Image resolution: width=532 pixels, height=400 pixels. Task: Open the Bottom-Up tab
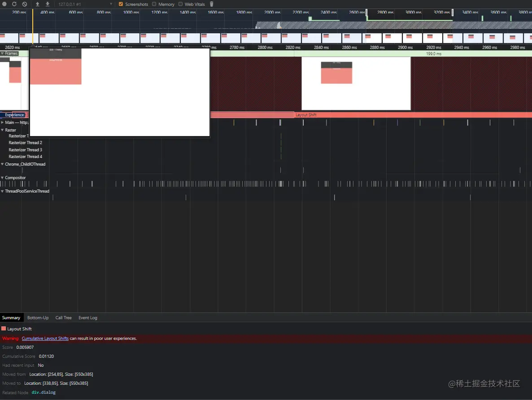coord(38,318)
